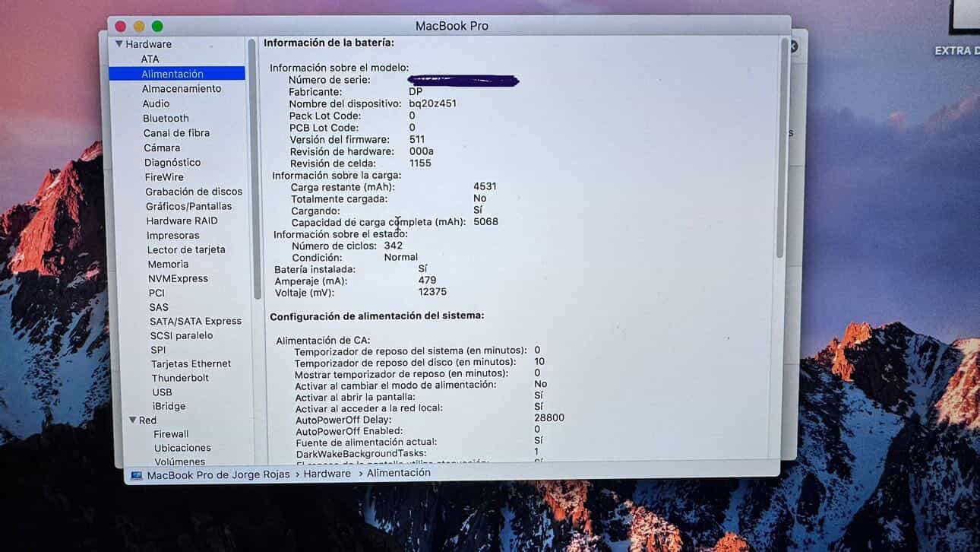Click 'Alimentación de CA:' label
This screenshot has width=980, height=552.
tap(323, 341)
